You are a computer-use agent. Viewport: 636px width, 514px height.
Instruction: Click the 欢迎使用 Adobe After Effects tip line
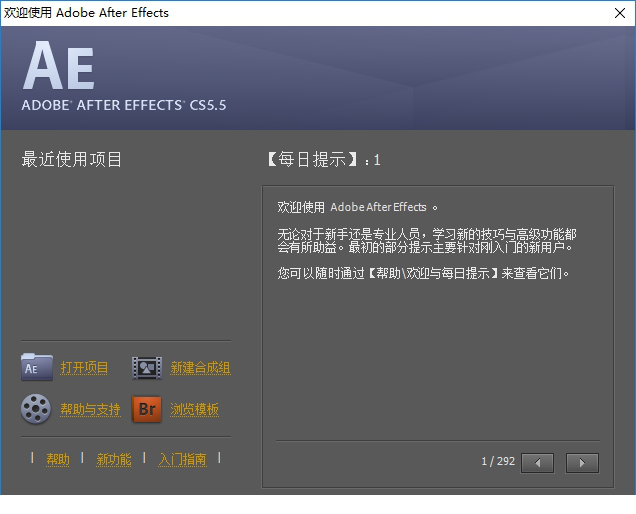coord(357,207)
